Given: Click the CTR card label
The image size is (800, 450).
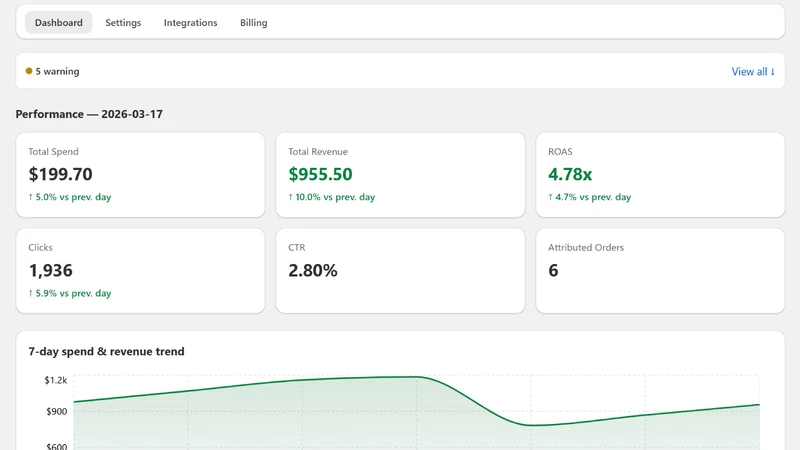Looking at the screenshot, I should pyautogui.click(x=296, y=247).
